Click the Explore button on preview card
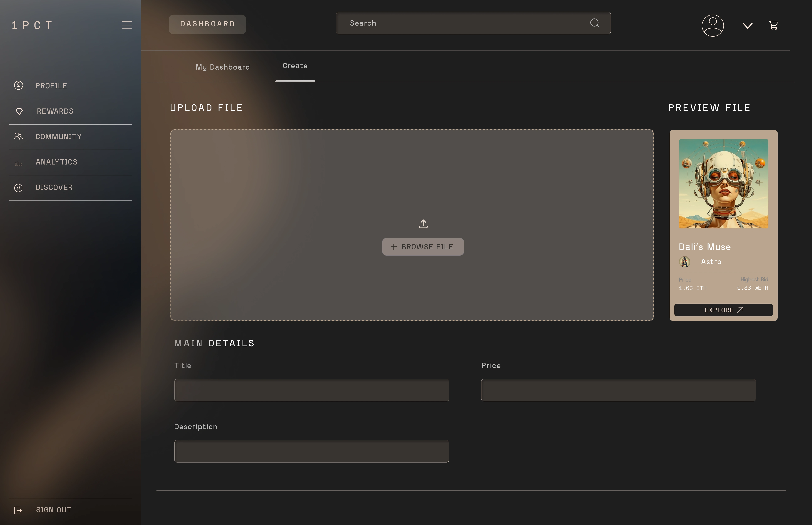The height and width of the screenshot is (525, 812). click(723, 310)
